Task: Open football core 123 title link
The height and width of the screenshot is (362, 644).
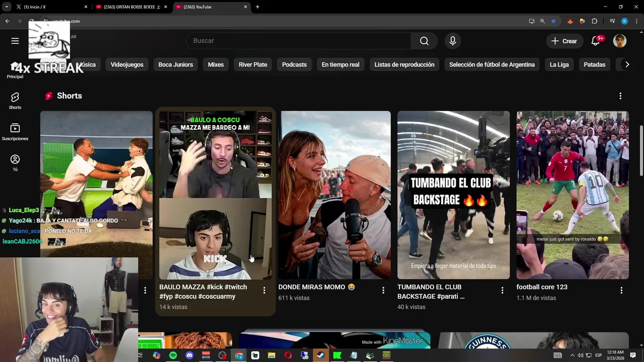Action: 542,287
